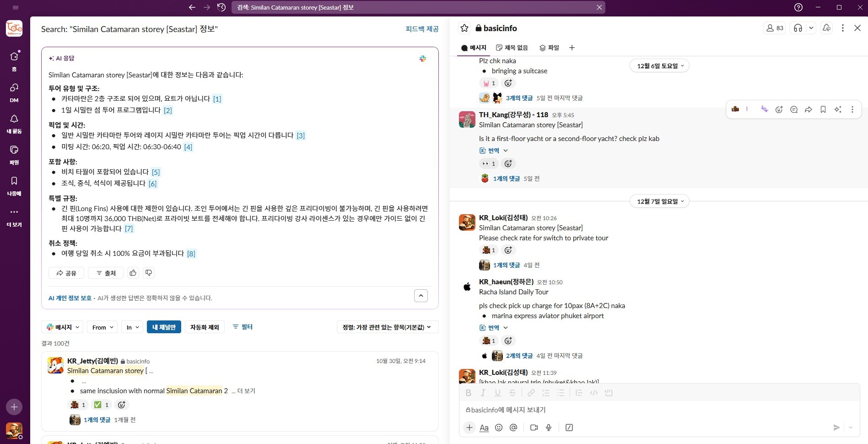
Task: Toggle eyes reaction on TH_Kang message
Action: pos(489,163)
